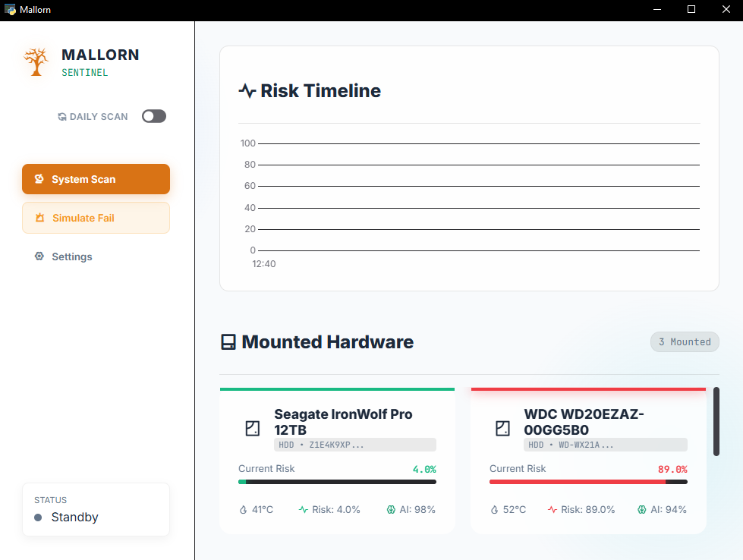Enable the Daily Scan toggle switch
Viewport: 743px width, 560px height.
154,116
